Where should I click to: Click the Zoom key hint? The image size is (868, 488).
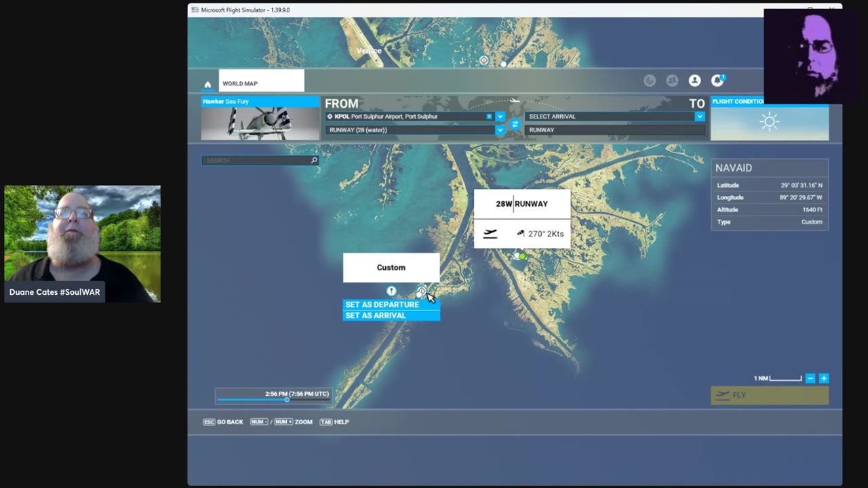(281, 422)
